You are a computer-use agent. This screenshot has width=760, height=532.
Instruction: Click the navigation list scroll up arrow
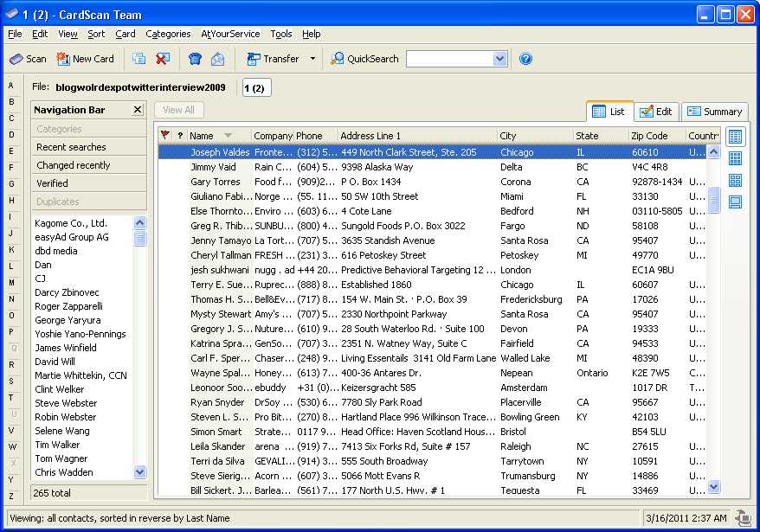click(139, 223)
